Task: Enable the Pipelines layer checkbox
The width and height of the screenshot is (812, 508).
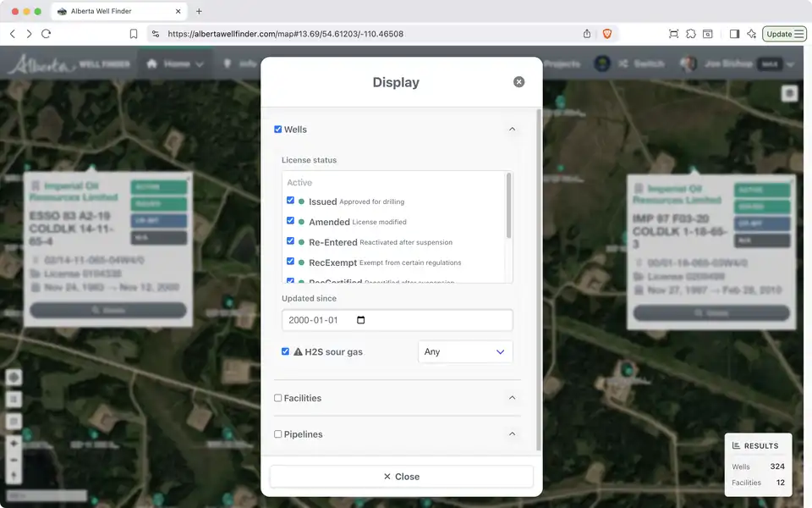Action: point(278,434)
